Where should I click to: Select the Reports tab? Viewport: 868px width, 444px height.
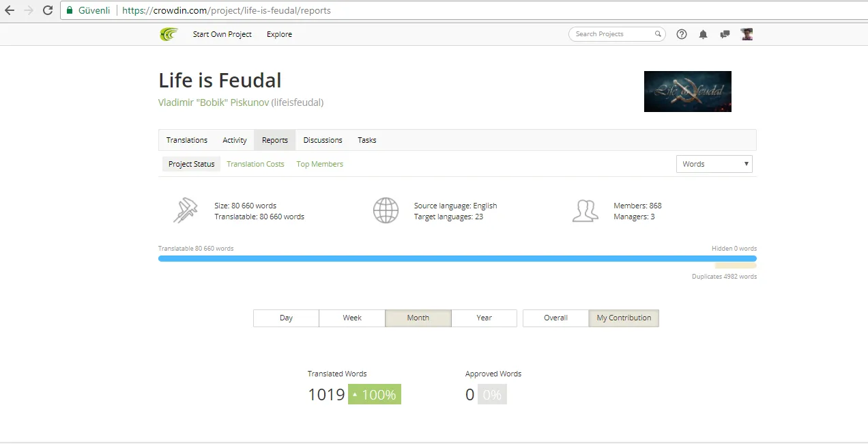(x=275, y=140)
